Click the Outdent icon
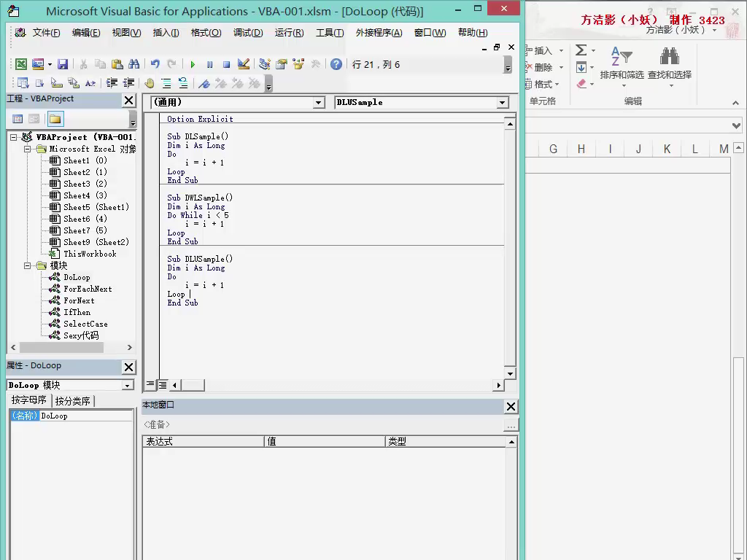The width and height of the screenshot is (747, 560). (128, 83)
